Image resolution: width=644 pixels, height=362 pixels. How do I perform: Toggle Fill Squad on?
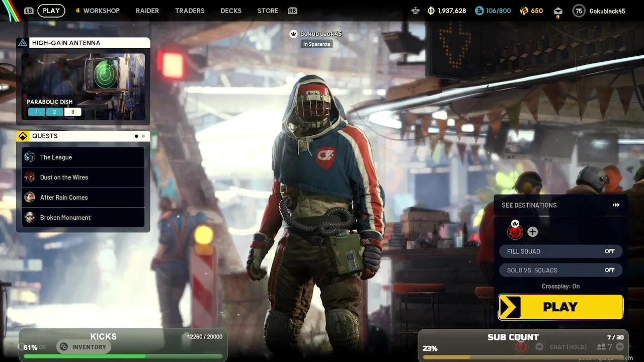[x=560, y=251]
